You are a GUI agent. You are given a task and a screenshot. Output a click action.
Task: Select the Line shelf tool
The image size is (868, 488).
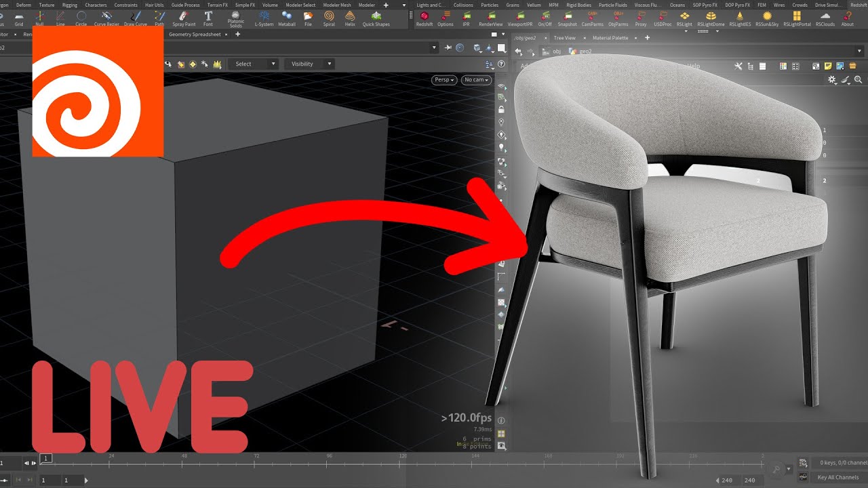point(60,18)
